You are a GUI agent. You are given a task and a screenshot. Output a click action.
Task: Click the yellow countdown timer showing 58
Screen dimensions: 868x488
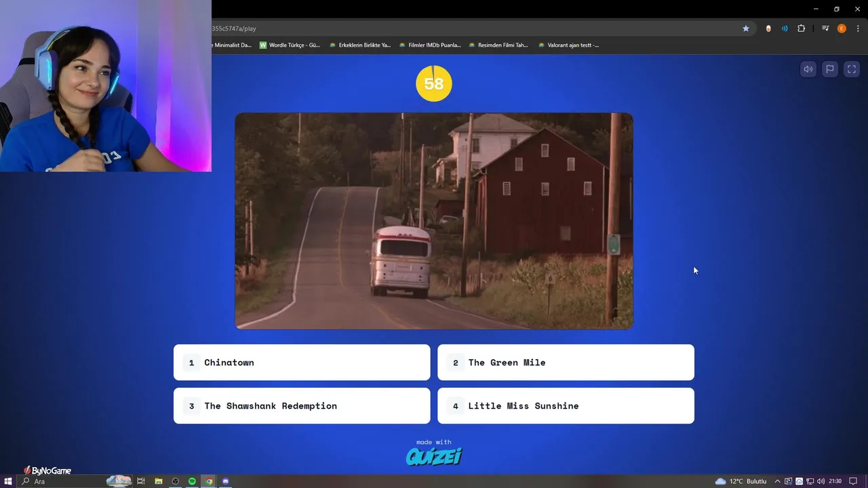(x=434, y=83)
